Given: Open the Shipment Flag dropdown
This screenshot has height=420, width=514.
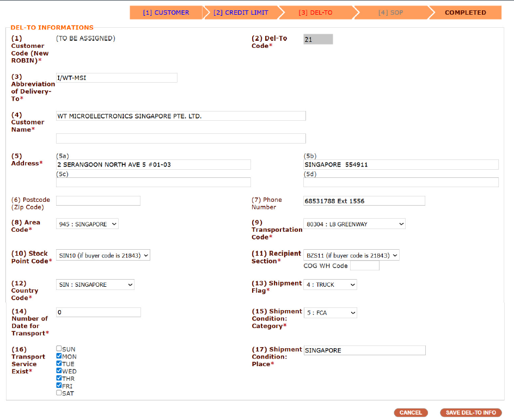Looking at the screenshot, I should (330, 285).
